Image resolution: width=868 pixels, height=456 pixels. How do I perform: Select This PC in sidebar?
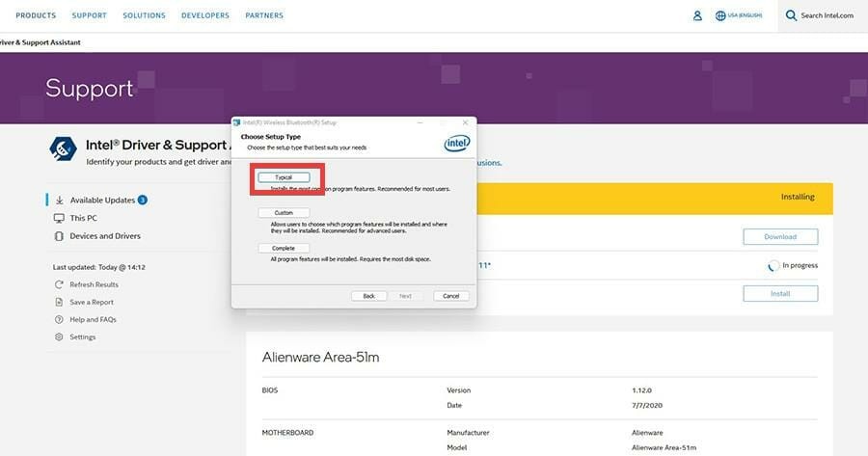pyautogui.click(x=83, y=218)
